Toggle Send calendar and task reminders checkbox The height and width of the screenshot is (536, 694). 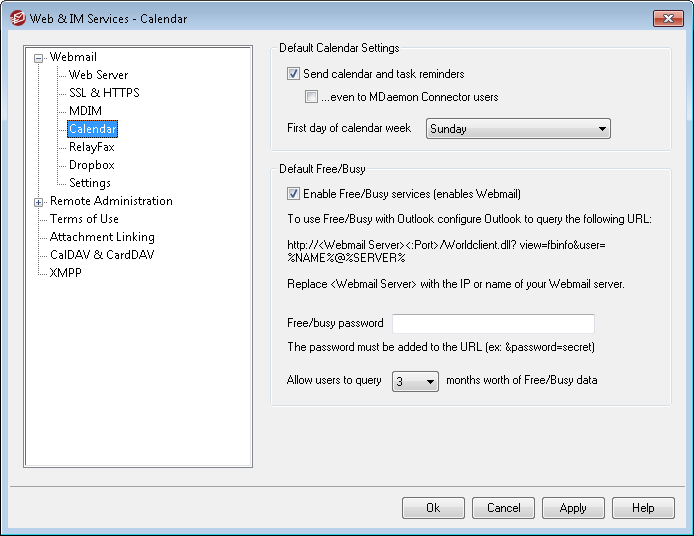point(293,74)
